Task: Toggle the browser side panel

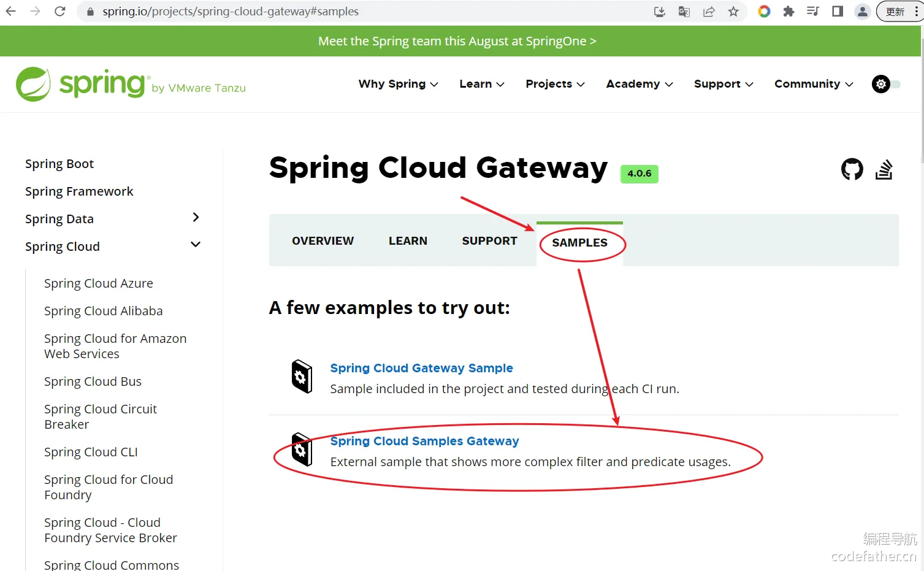Action: click(838, 12)
